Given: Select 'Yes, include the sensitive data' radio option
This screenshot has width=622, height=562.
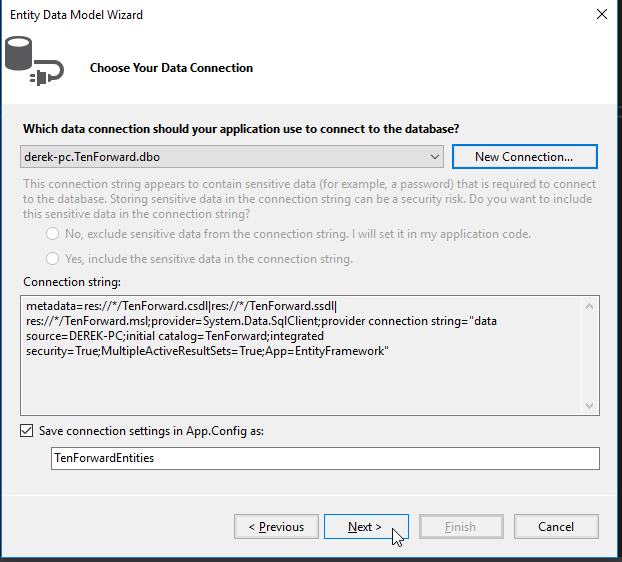Looking at the screenshot, I should [52, 259].
